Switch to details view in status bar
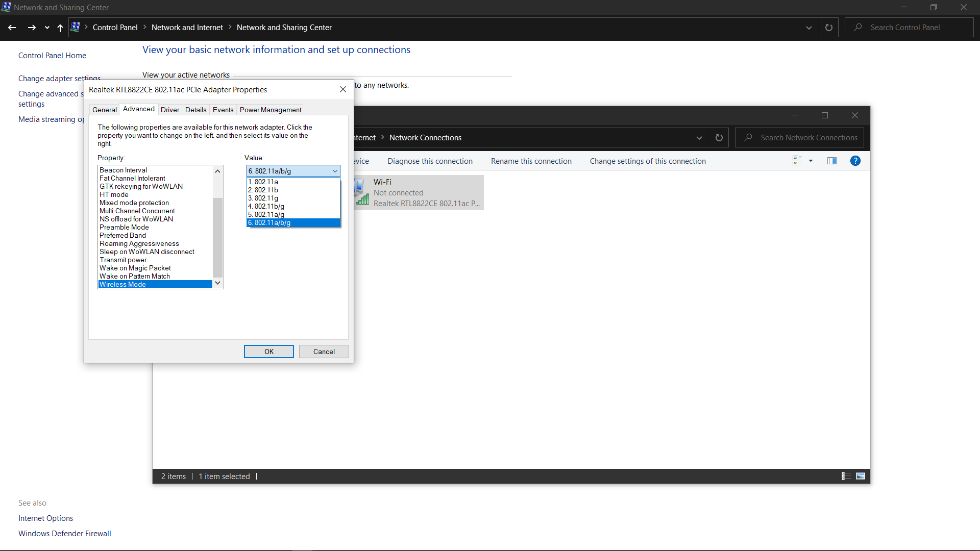 846,476
